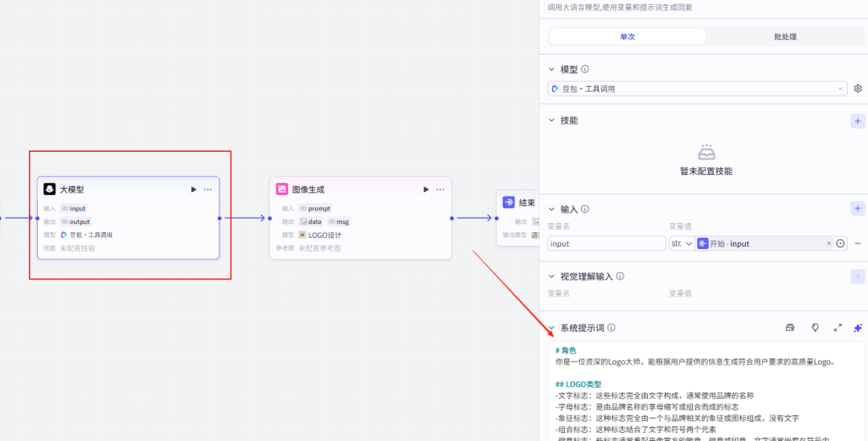Click the input tag in the 大模型 node
Viewport: 868px width, 441px height.
pos(74,209)
